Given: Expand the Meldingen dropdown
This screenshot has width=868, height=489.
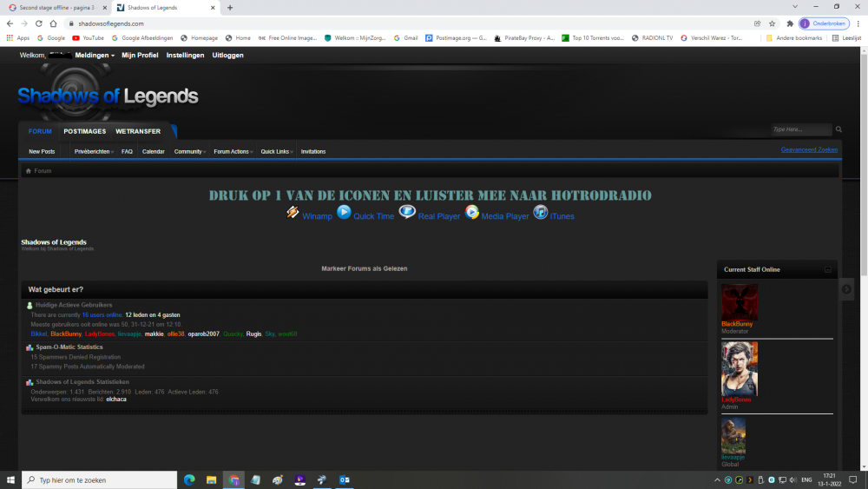Looking at the screenshot, I should coord(95,56).
